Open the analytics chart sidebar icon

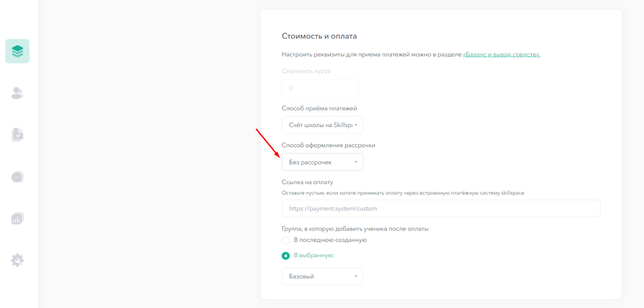pos(17,219)
